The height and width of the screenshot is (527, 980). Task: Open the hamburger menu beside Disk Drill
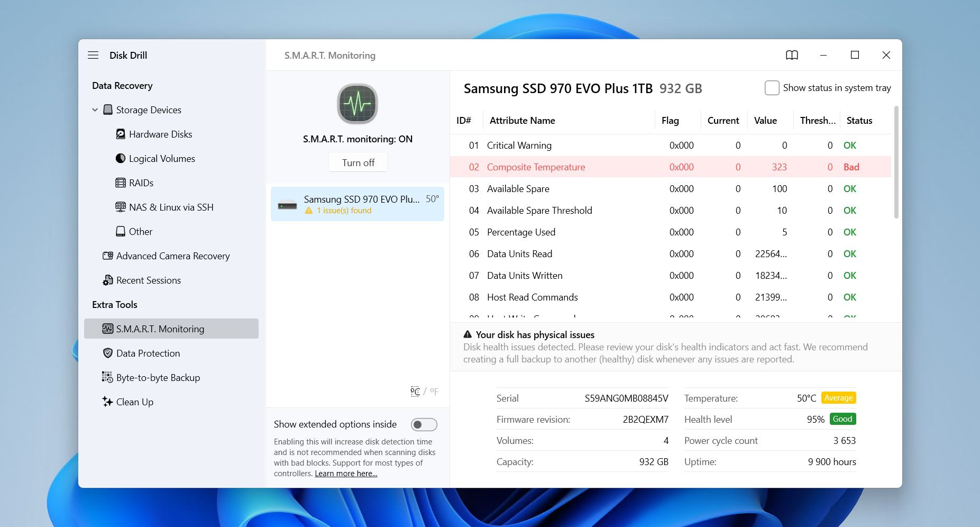point(93,55)
